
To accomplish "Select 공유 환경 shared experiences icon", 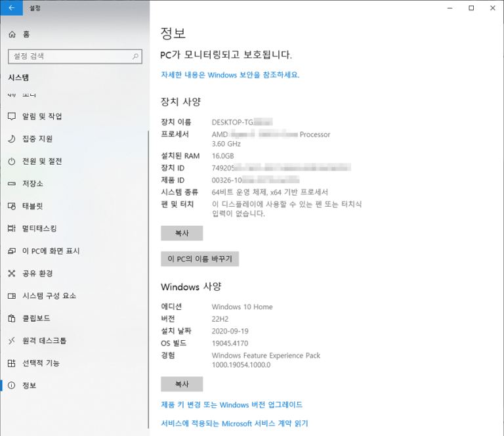I will pyautogui.click(x=12, y=273).
